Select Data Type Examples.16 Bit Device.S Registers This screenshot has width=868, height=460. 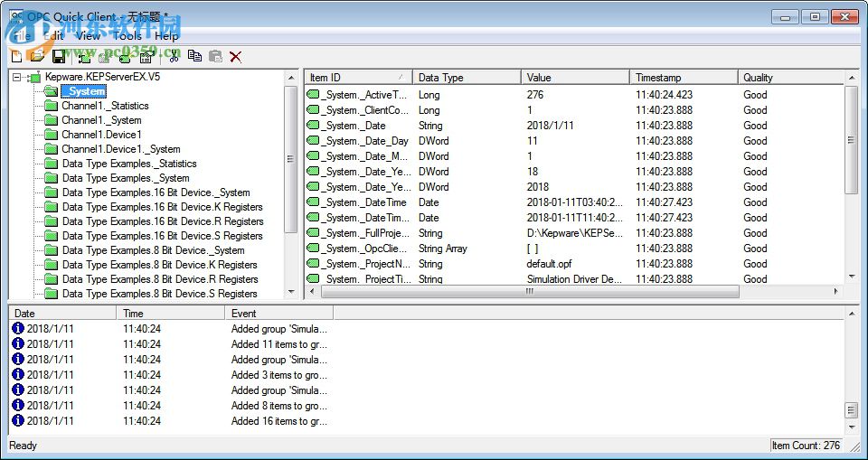pyautogui.click(x=162, y=235)
